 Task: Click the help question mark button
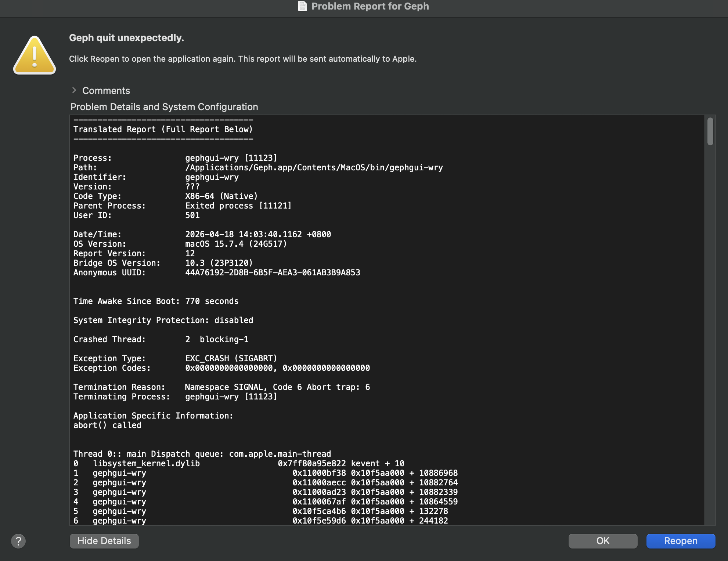(x=18, y=541)
